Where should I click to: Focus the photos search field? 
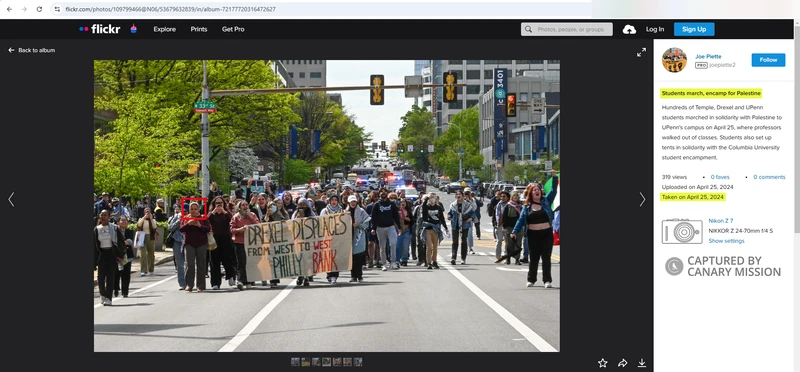(x=566, y=29)
